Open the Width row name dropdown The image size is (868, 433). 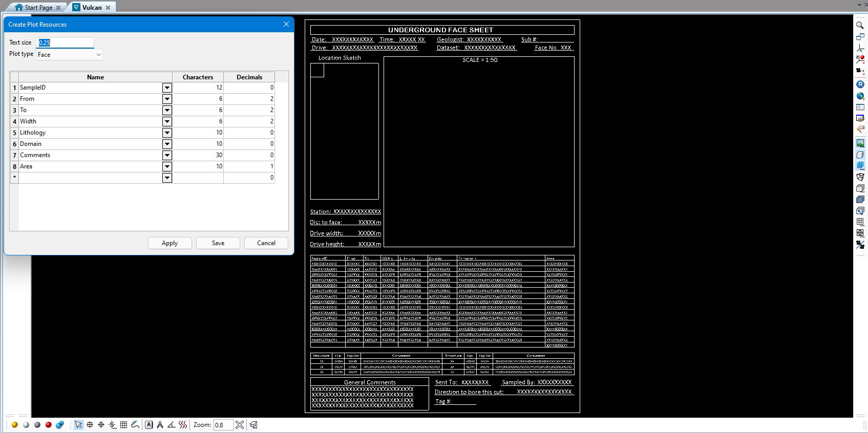(167, 122)
